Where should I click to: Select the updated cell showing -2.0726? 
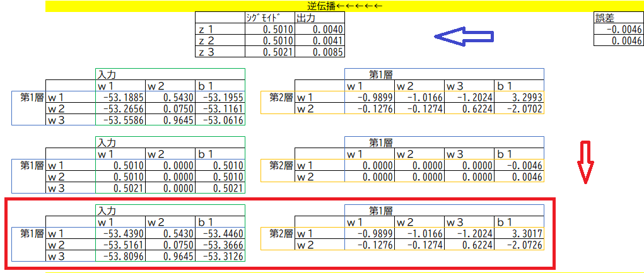click(x=519, y=245)
